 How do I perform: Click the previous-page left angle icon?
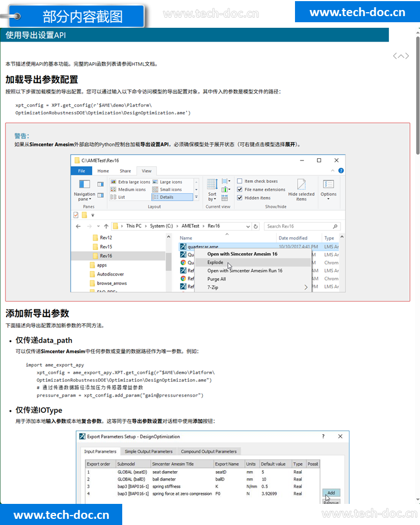(x=396, y=56)
